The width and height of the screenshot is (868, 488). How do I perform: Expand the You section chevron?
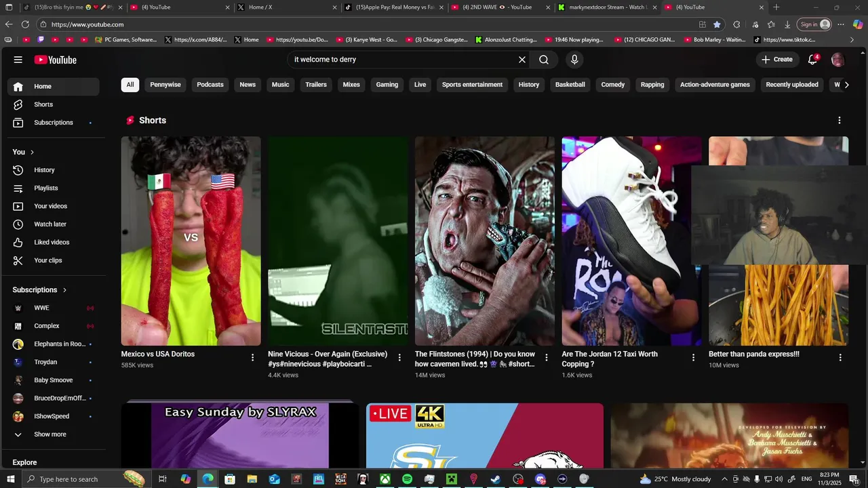(x=32, y=152)
